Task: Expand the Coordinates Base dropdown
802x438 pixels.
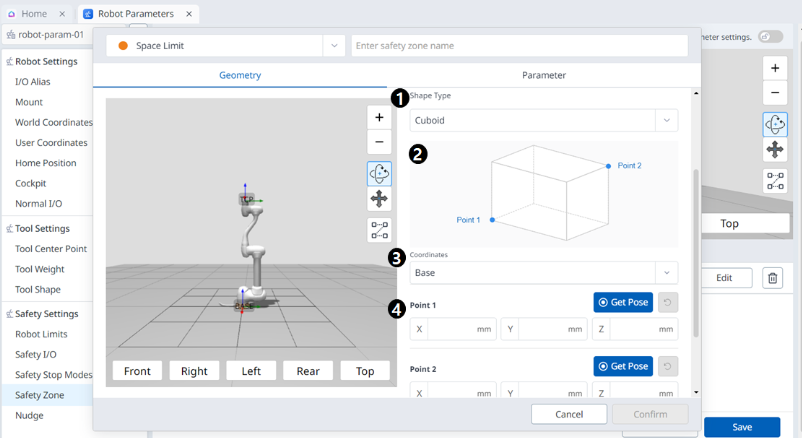Action: pyautogui.click(x=666, y=273)
